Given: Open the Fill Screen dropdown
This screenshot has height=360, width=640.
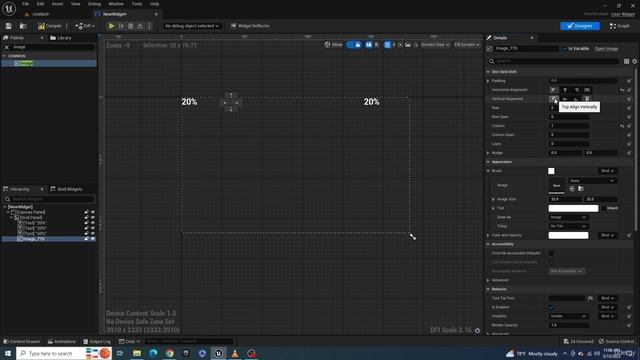Looking at the screenshot, I should click(467, 45).
